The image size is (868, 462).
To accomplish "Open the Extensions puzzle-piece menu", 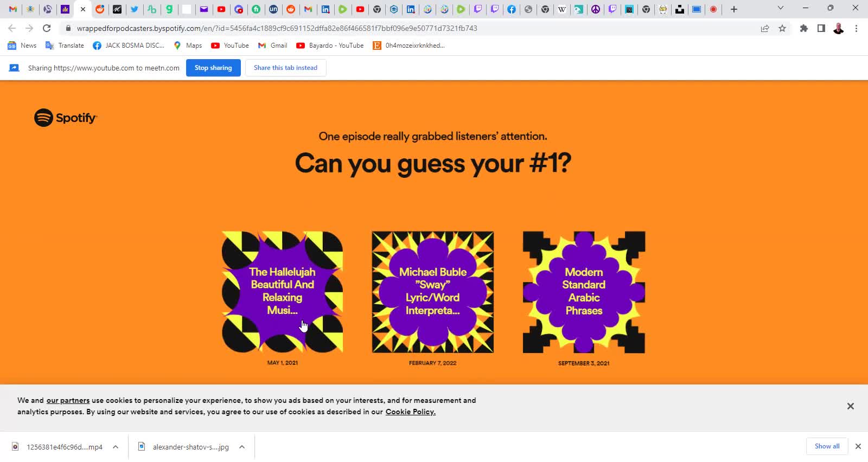I will tap(804, 28).
